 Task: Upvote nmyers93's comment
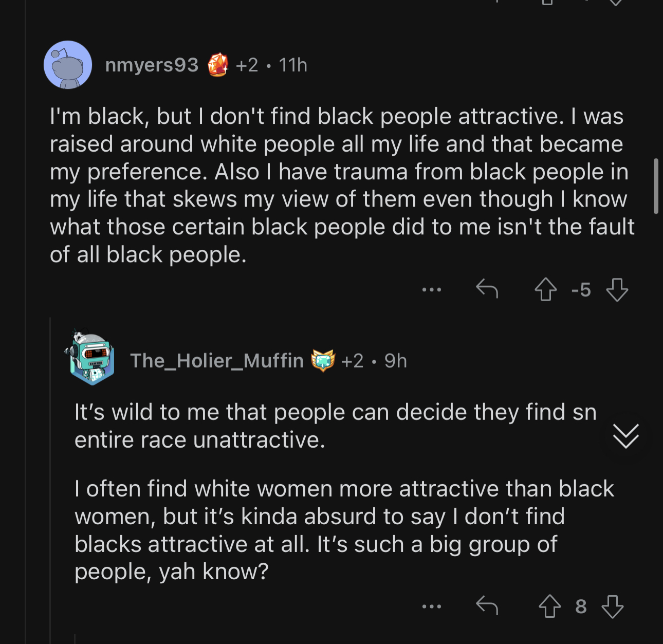click(545, 289)
